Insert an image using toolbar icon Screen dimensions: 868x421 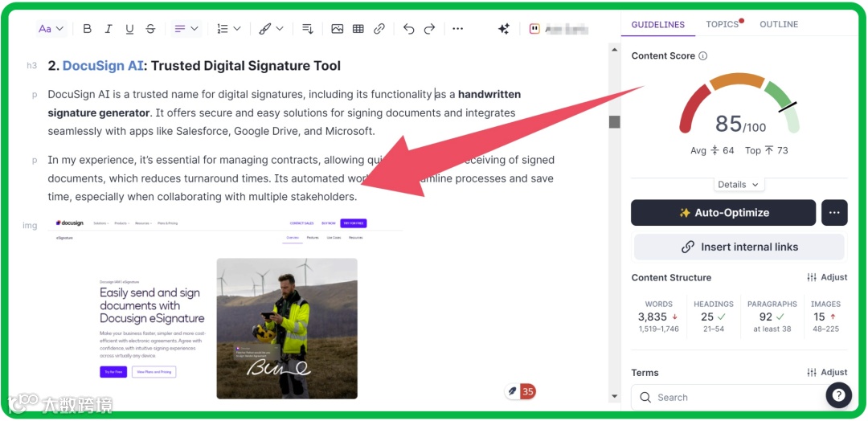337,29
